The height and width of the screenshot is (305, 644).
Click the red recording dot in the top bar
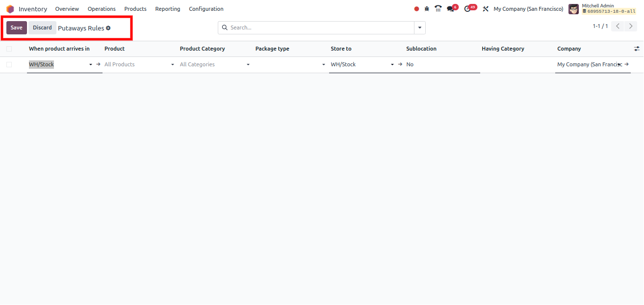(x=416, y=8)
